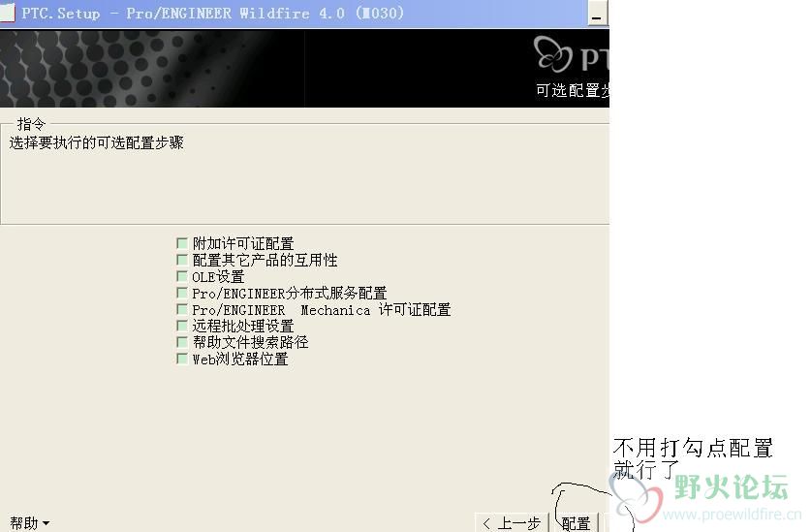Enable Pro/ENGINEER分布式服务配置 checkbox

[x=182, y=293]
